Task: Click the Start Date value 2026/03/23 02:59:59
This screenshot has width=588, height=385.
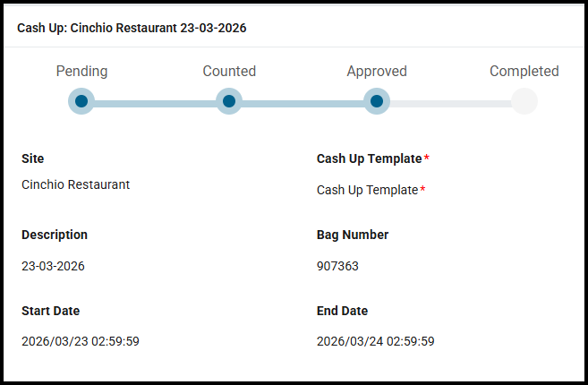Action: (80, 341)
